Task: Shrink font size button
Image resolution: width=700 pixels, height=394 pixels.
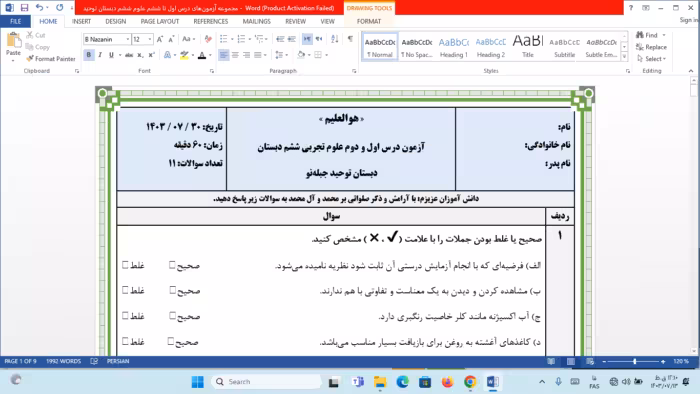Action: [x=171, y=39]
